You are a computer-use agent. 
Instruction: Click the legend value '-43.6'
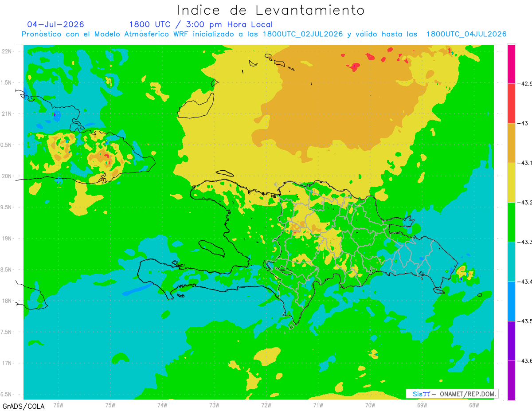coord(525,361)
